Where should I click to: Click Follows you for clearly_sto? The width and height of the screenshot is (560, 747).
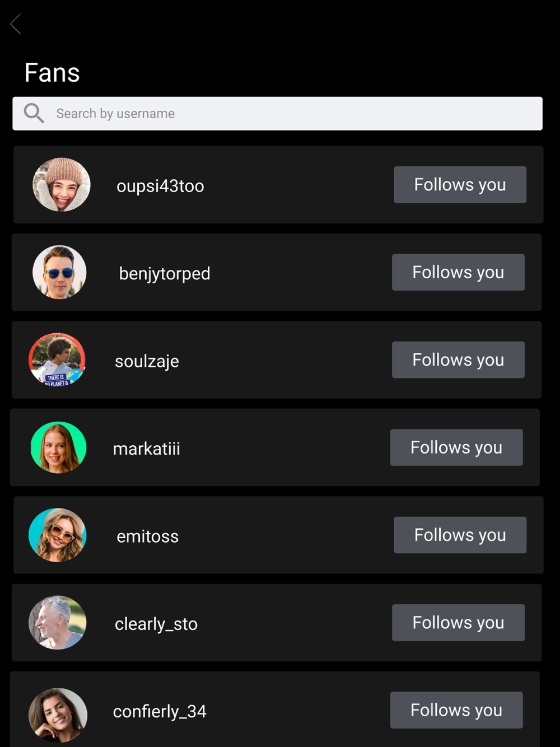(458, 622)
